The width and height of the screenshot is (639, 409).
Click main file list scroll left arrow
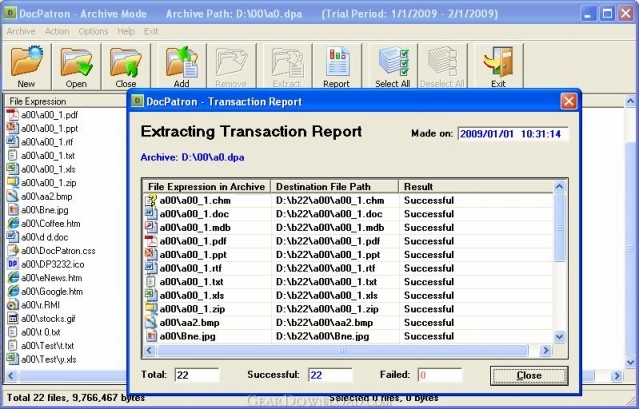[11, 376]
